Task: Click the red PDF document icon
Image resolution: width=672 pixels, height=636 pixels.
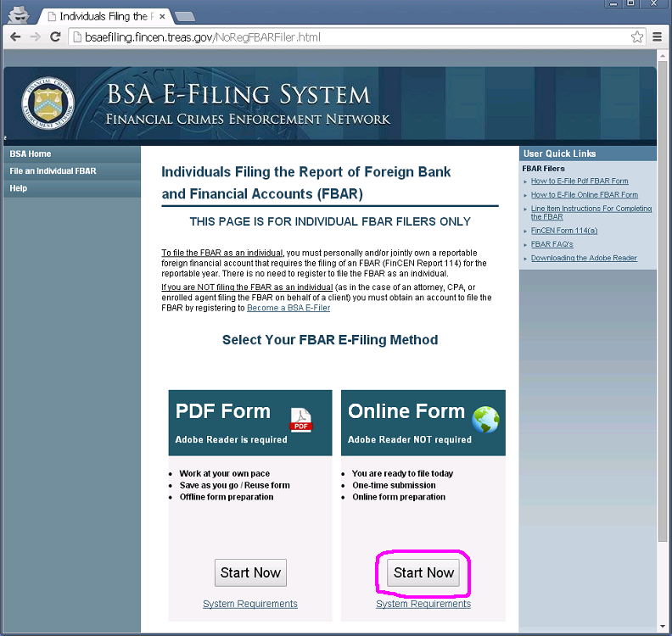Action: tap(301, 420)
